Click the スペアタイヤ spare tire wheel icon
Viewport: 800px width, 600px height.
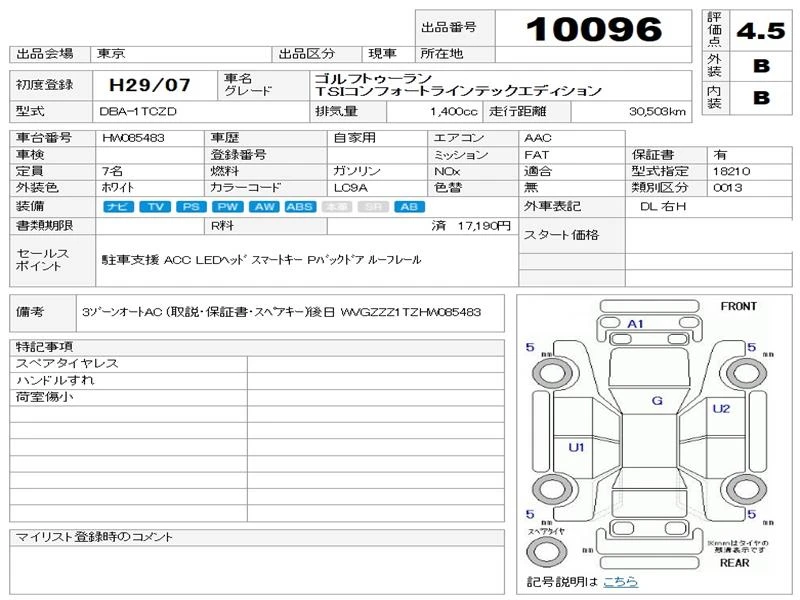(x=546, y=551)
